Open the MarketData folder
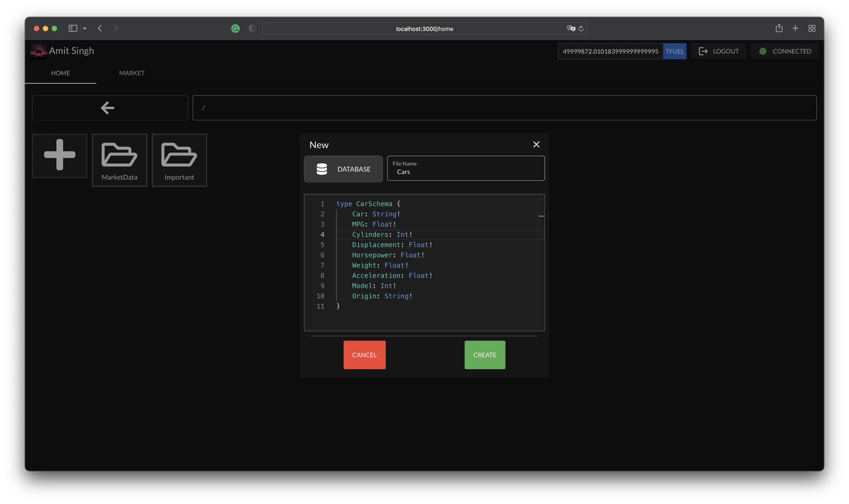Screen dimensions: 849x504 coord(119,160)
